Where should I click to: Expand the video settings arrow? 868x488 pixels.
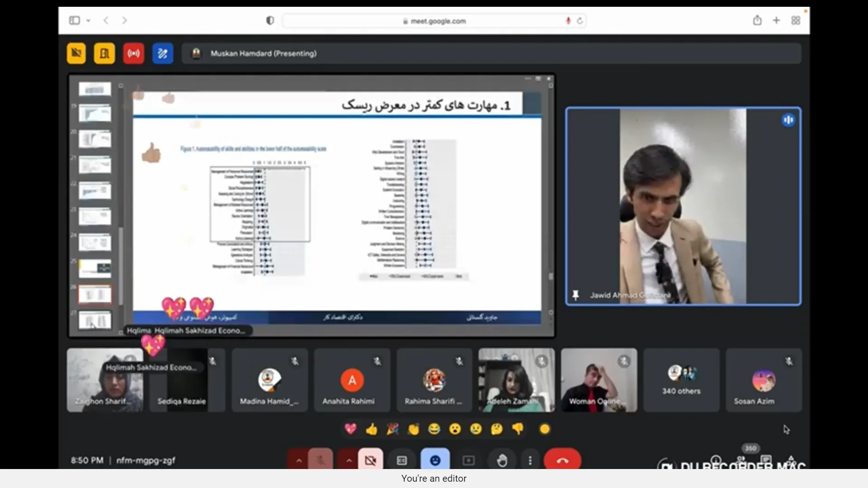pos(349,460)
